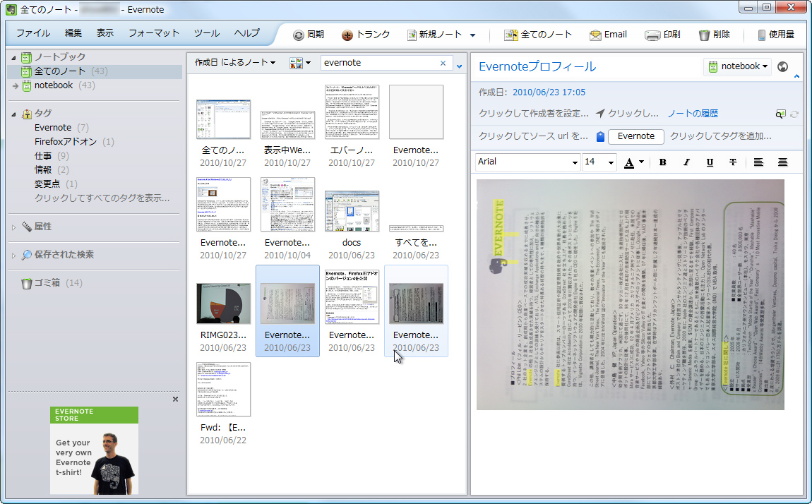This screenshot has width=812, height=504.
Task: Click the Evernote tag button on the note
Action: click(635, 136)
